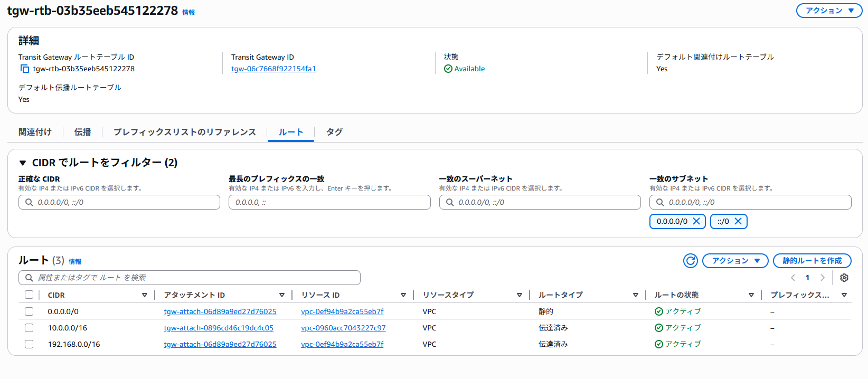Open the ルート section 情報 link
This screenshot has height=379, width=868.
[75, 261]
